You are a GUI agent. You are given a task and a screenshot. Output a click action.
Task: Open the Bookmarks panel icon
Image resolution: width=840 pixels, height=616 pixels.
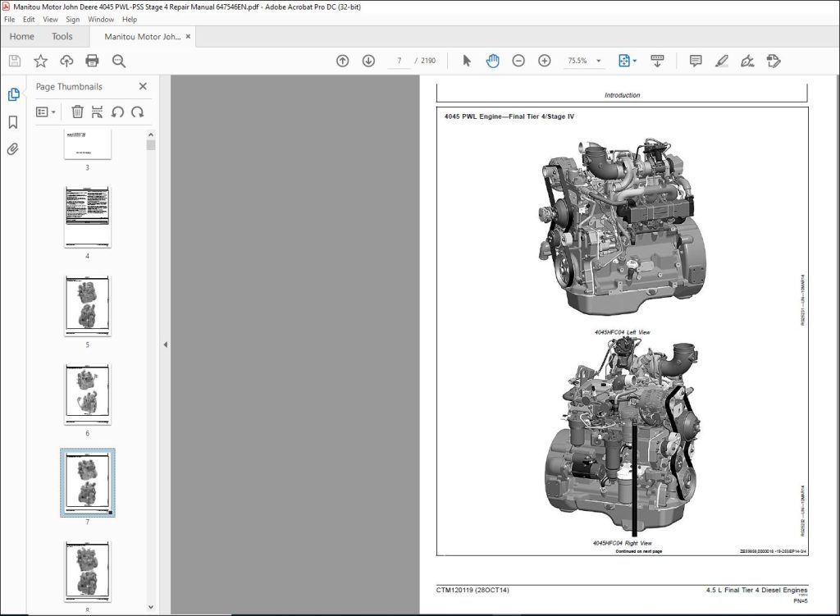pyautogui.click(x=13, y=122)
